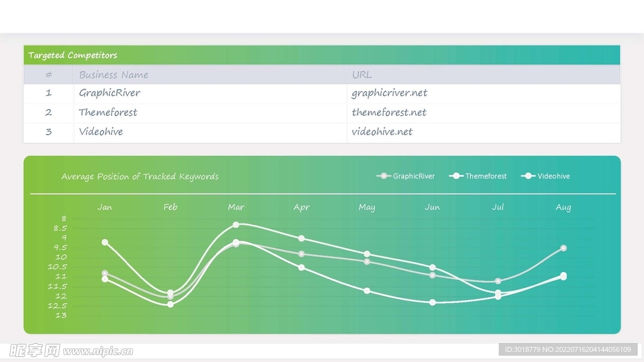Click the Jul month label

click(497, 207)
